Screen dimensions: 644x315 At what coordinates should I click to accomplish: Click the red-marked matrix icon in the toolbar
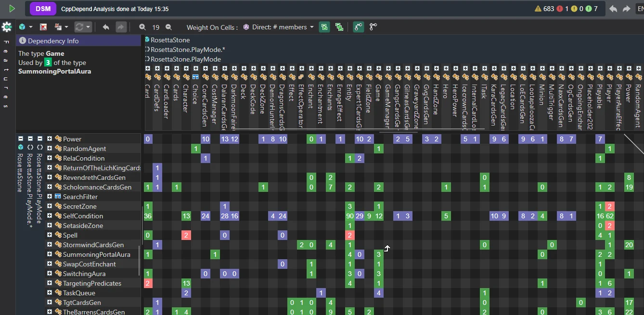coord(43,27)
